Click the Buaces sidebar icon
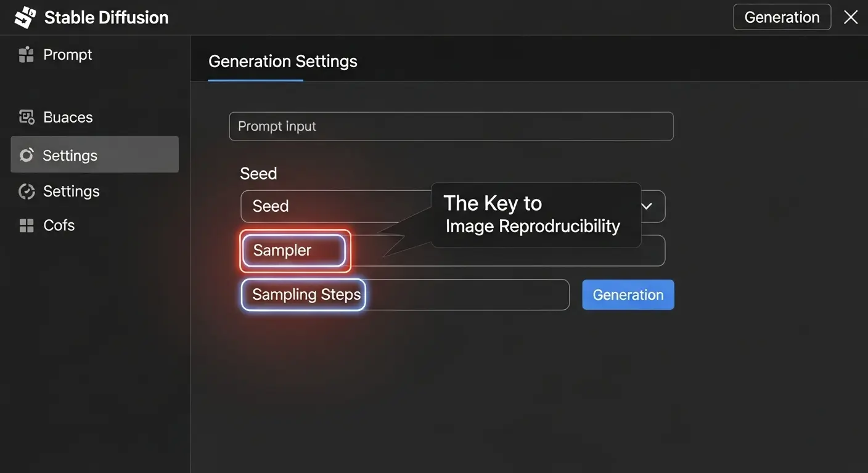Screen dimensions: 868x473 point(25,116)
